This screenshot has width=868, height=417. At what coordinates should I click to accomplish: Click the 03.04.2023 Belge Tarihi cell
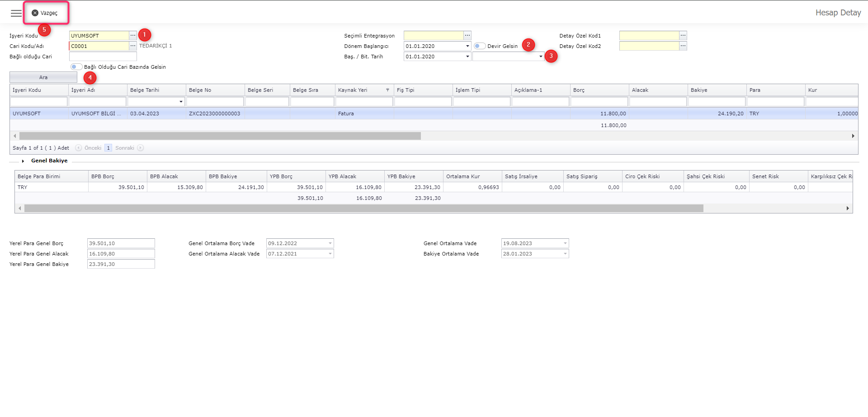click(156, 114)
